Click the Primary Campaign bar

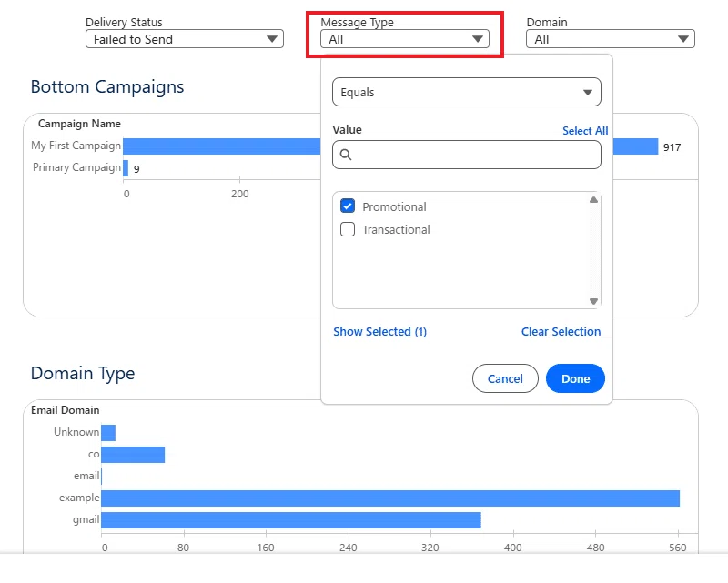126,168
